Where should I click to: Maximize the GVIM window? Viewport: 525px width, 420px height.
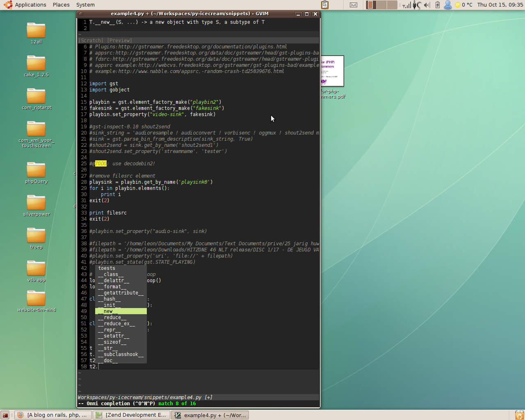[x=306, y=14]
